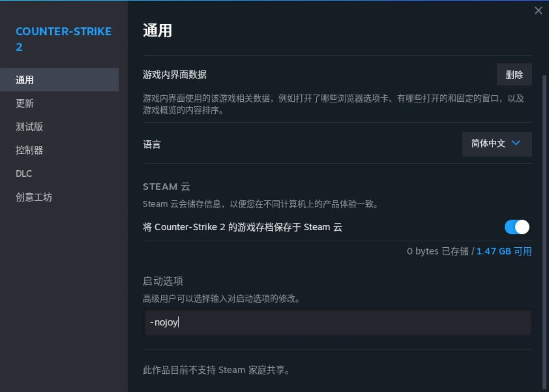Click the 语言 label text
Viewport: 549px width, 392px height.
(152, 144)
